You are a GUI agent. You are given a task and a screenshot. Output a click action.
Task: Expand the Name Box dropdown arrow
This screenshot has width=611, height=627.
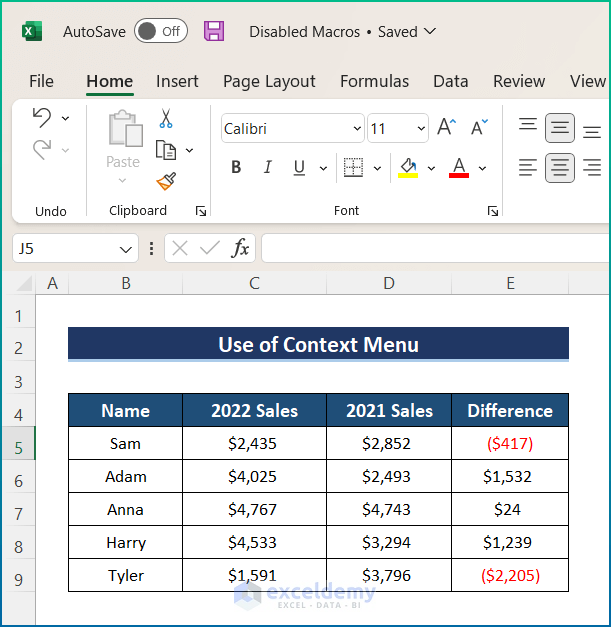(x=126, y=249)
